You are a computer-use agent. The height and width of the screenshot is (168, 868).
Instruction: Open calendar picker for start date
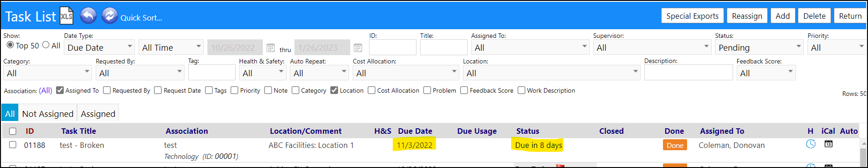pos(271,47)
